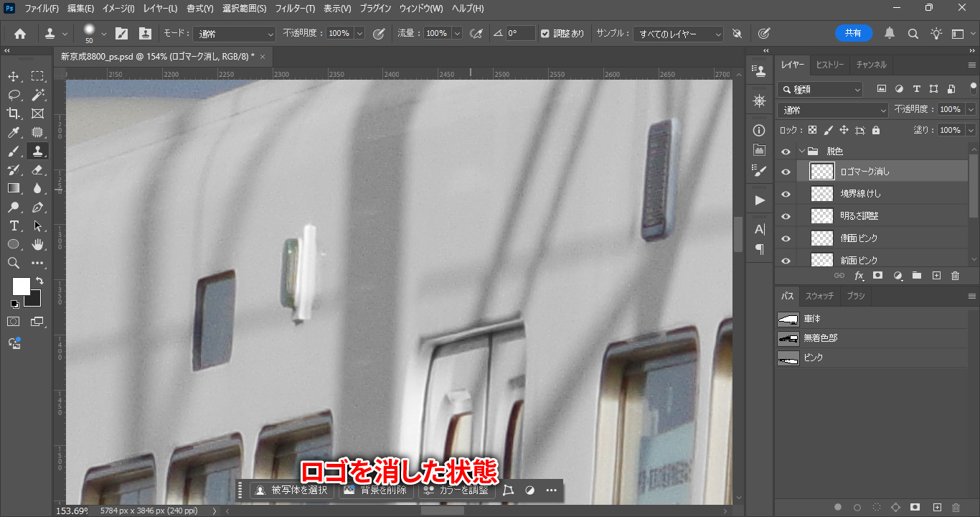
Task: Click the 共有 share button
Action: (853, 33)
